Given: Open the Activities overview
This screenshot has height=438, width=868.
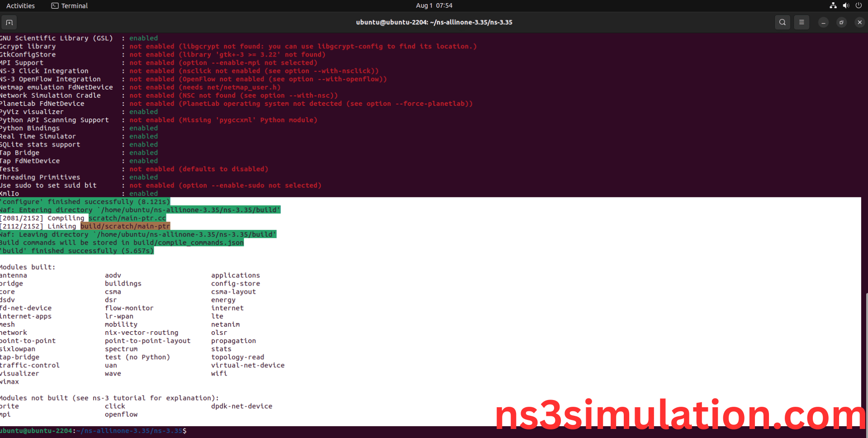Looking at the screenshot, I should tap(20, 5).
